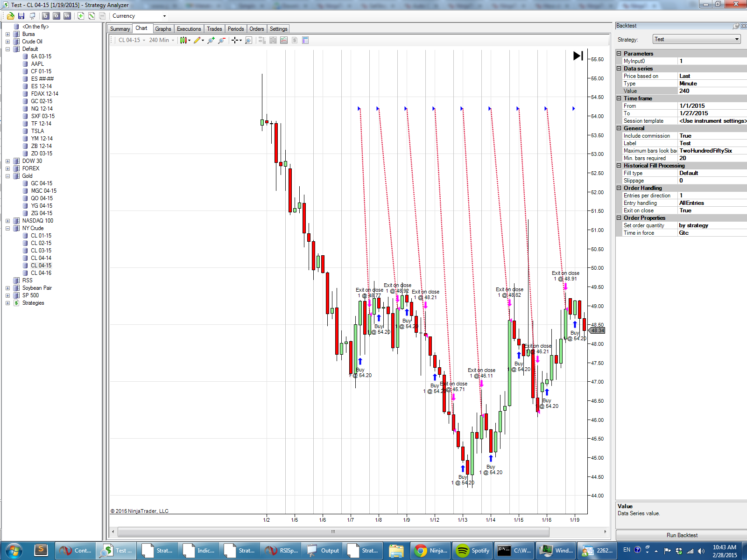Select the CL 03-15 instrument
The image size is (747, 560).
click(x=41, y=251)
